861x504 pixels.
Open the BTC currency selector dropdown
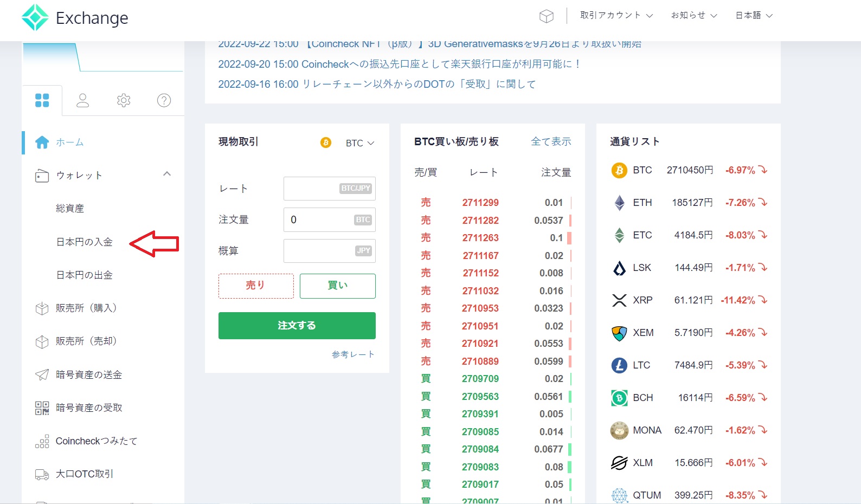360,143
